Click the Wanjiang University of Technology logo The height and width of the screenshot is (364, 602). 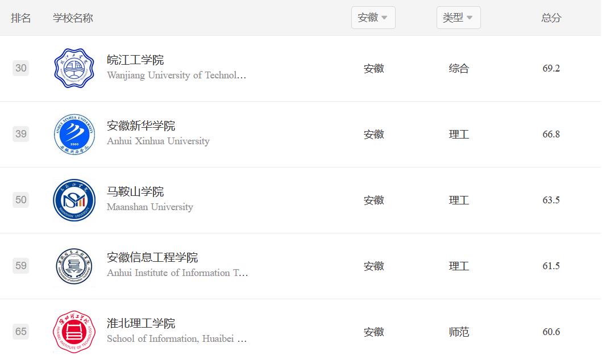[x=74, y=68]
